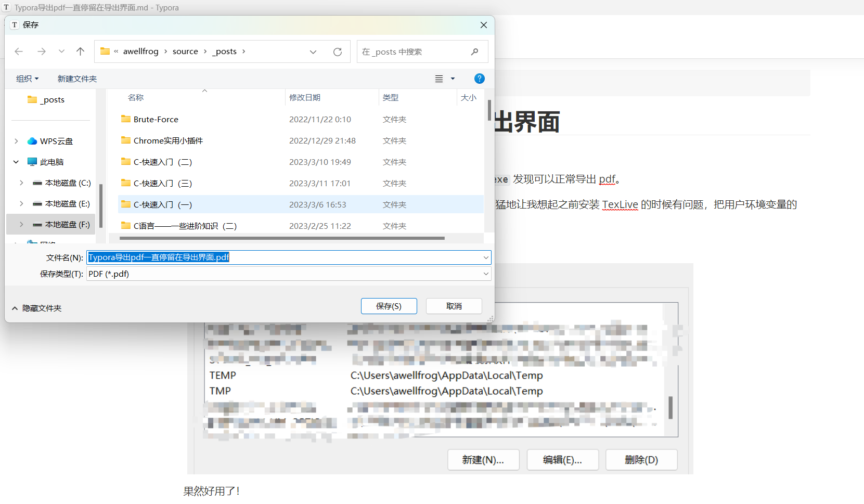The height and width of the screenshot is (504, 864).
Task: Open the Brute-Force folder
Action: click(156, 120)
